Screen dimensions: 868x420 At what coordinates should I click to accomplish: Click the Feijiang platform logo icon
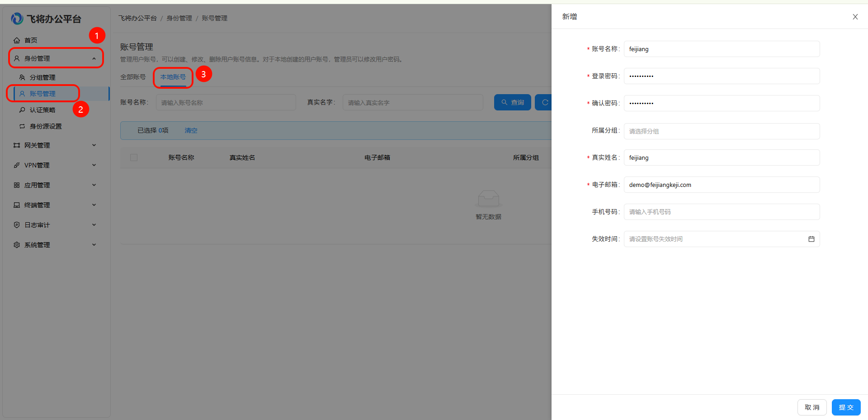17,19
